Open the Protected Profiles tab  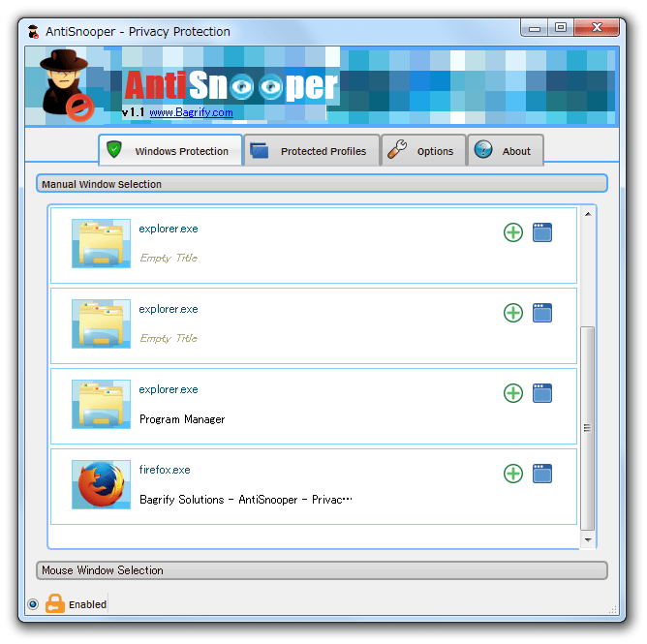pos(312,150)
